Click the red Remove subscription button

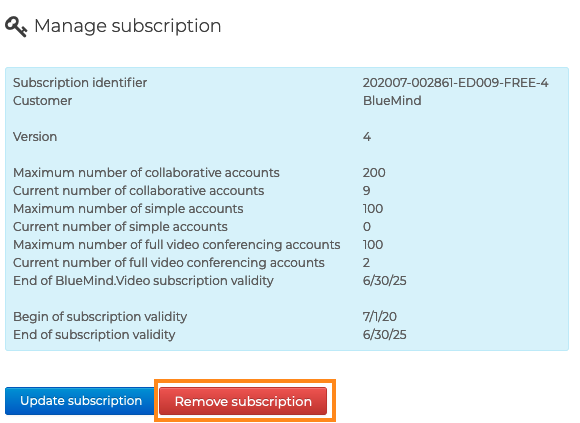(243, 401)
